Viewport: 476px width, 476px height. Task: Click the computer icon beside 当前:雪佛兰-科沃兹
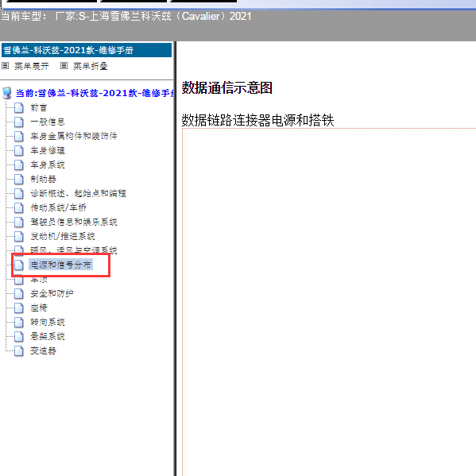click(7, 93)
